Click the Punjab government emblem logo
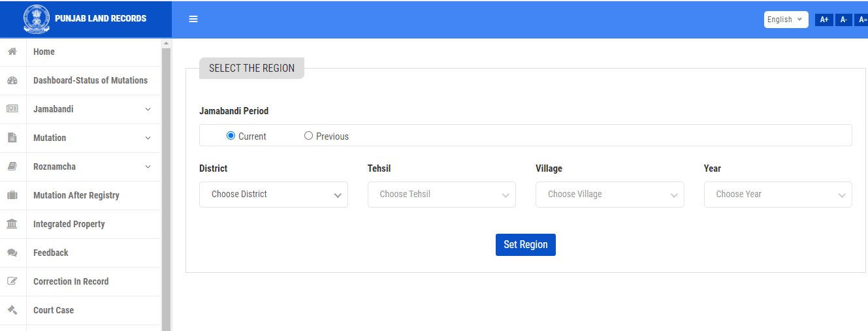The height and width of the screenshot is (331, 868). point(36,19)
